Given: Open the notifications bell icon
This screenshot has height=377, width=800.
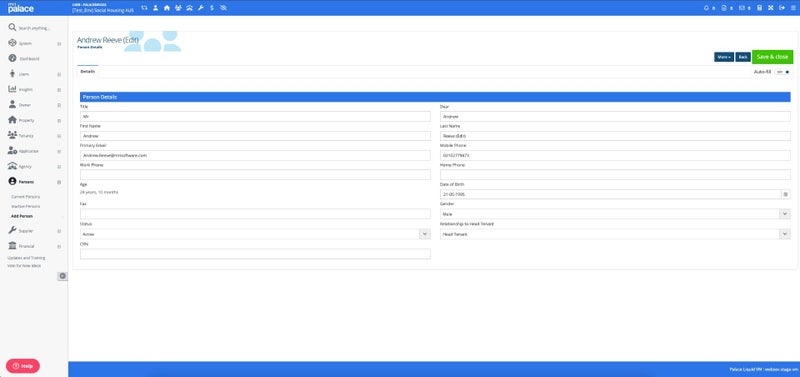Looking at the screenshot, I should [x=706, y=8].
